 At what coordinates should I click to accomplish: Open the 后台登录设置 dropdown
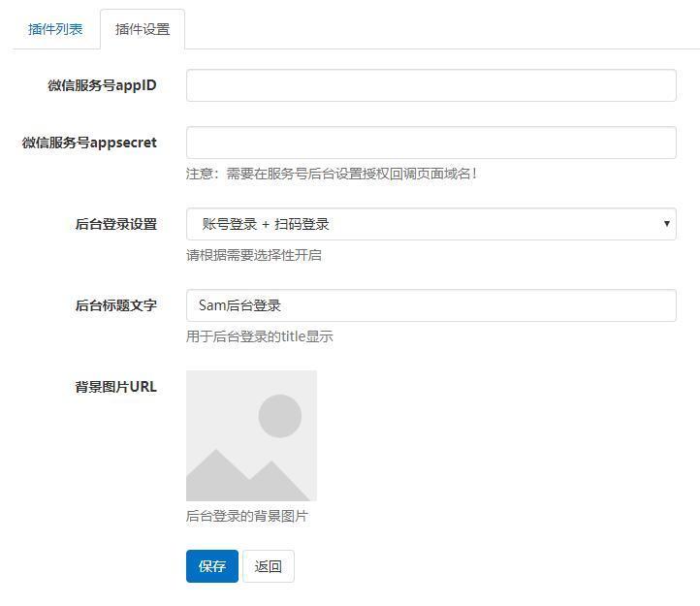point(430,224)
